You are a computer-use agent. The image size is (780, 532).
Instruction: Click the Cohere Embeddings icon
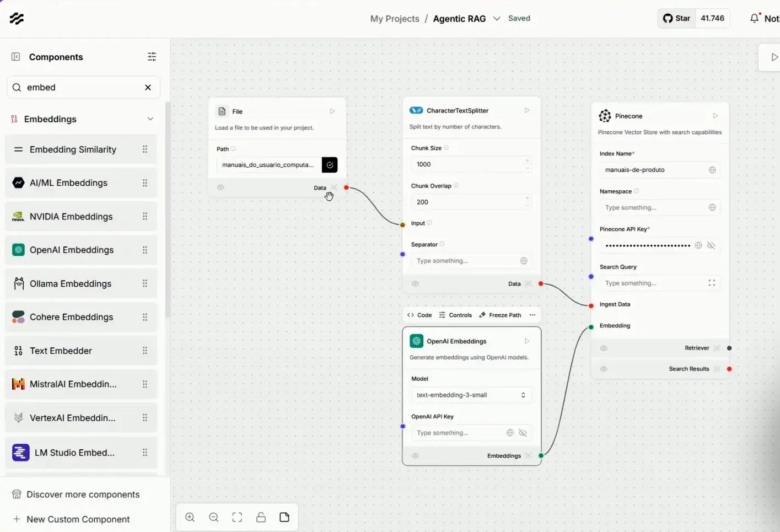tap(18, 318)
